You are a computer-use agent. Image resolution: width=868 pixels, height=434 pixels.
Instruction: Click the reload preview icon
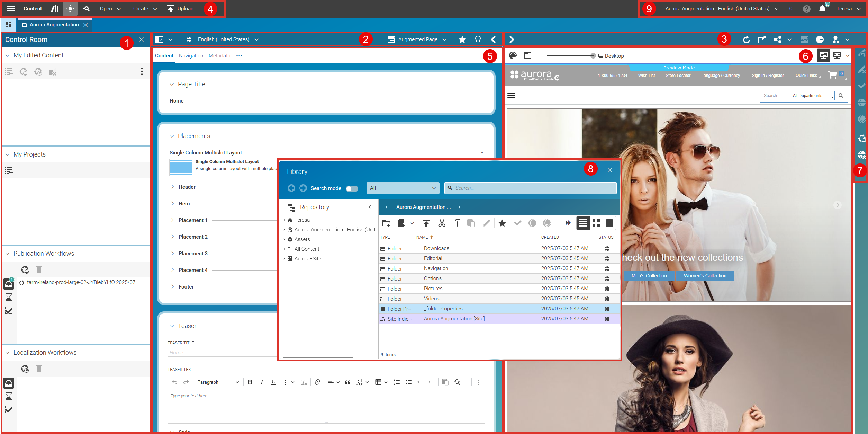coord(746,39)
